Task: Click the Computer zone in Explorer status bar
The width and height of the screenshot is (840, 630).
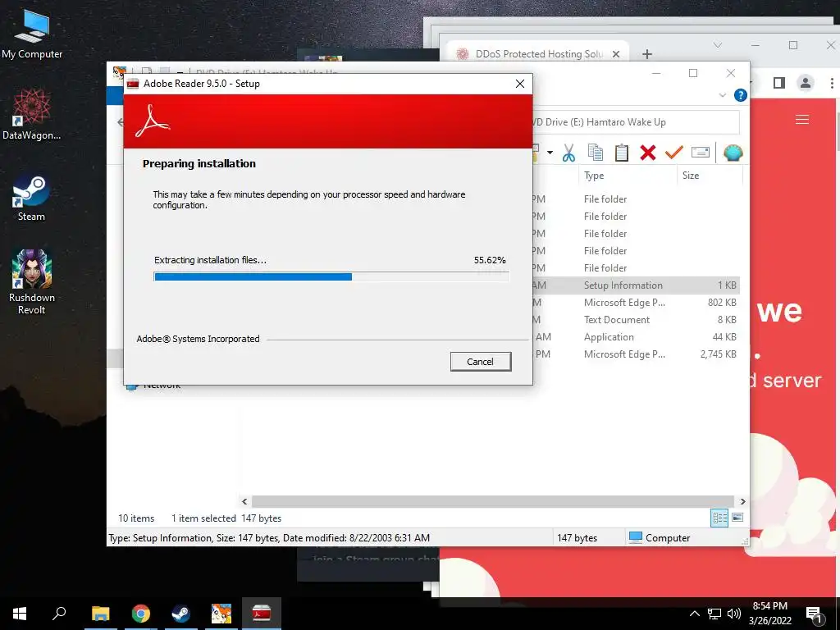Action: pyautogui.click(x=660, y=538)
